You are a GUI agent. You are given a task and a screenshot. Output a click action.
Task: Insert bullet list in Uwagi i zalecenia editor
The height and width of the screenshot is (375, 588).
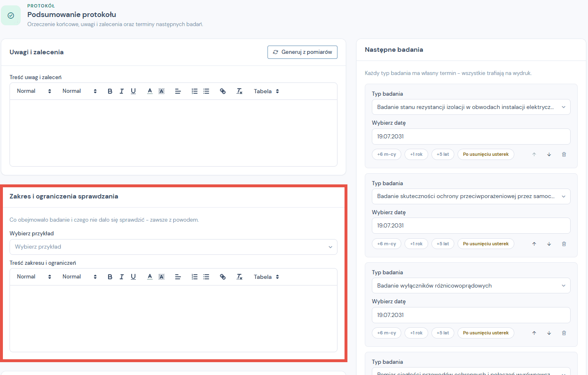206,91
